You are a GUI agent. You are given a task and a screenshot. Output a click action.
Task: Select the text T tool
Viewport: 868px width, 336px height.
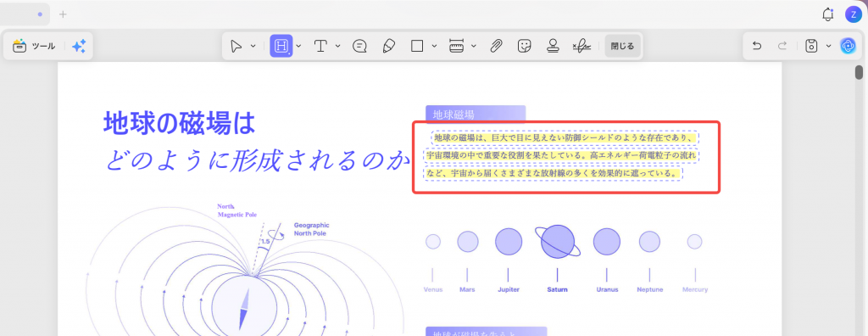[x=320, y=46]
